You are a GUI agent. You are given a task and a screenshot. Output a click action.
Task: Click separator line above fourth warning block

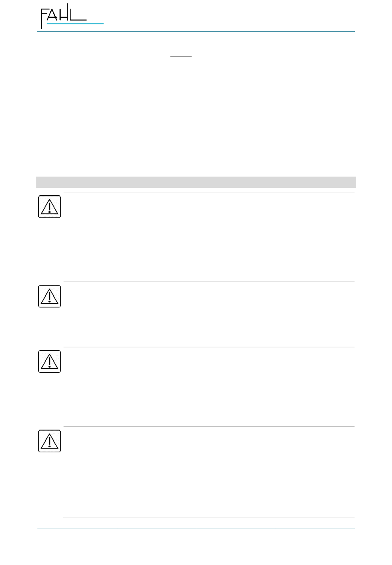pyautogui.click(x=209, y=427)
